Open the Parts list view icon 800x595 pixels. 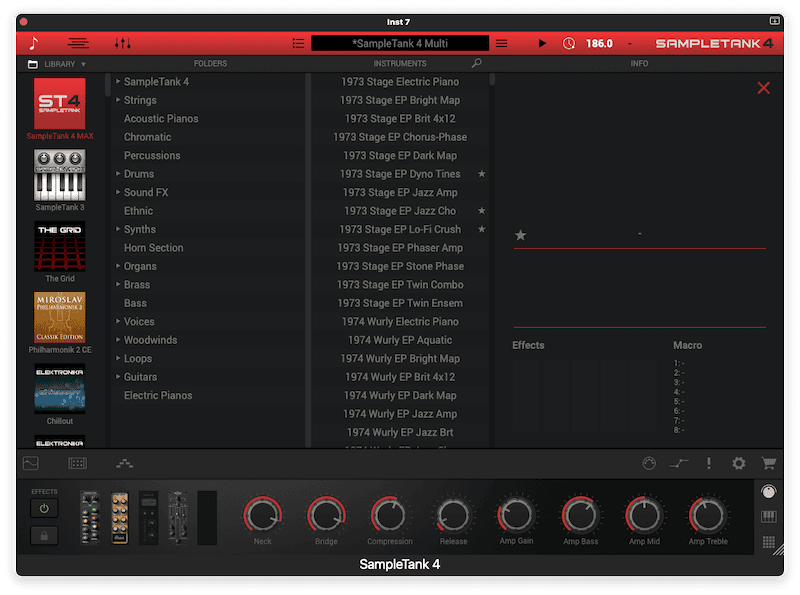click(x=78, y=43)
